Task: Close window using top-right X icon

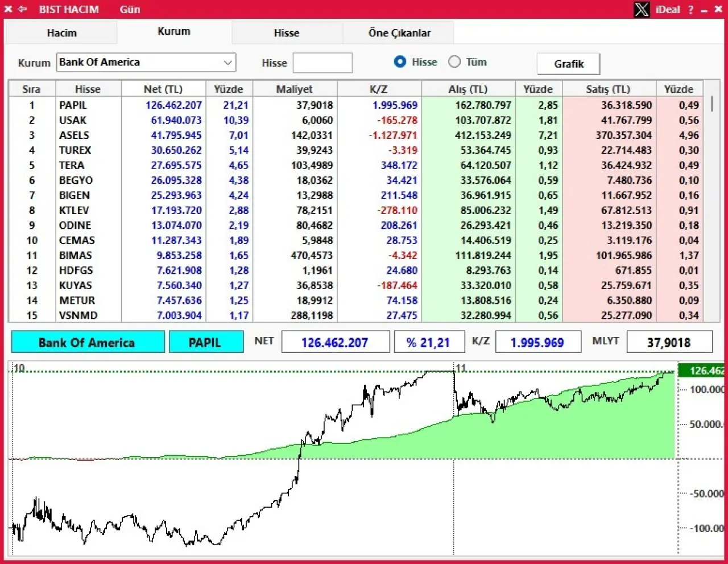Action: click(x=718, y=10)
